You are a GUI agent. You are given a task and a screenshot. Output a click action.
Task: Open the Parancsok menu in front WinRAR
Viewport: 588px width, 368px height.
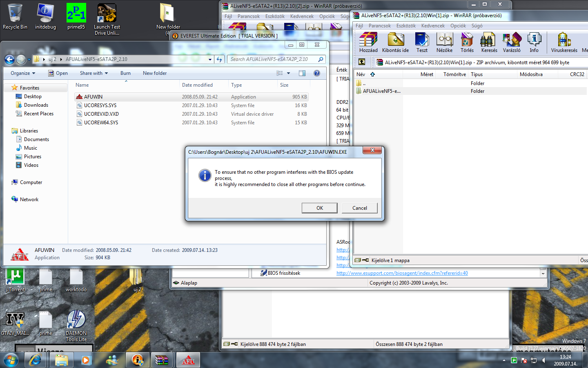[379, 25]
